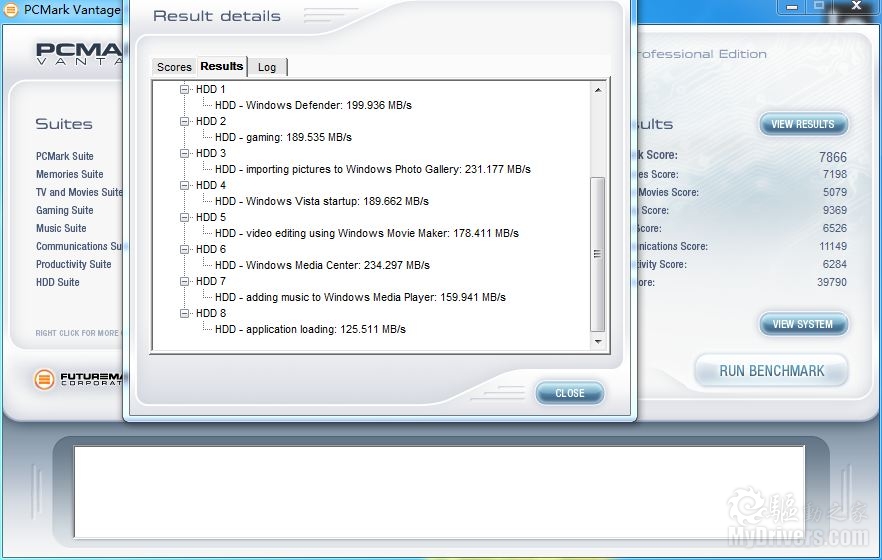The height and width of the screenshot is (560, 882).
Task: Click the results list vertical scrollbar thumb
Action: pyautogui.click(x=598, y=255)
